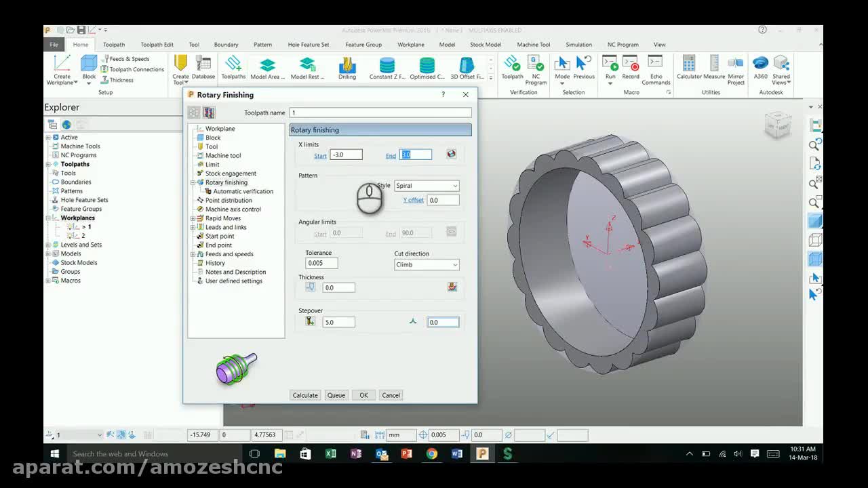This screenshot has width=868, height=488.
Task: Open the Calculator utility
Action: [x=688, y=66]
